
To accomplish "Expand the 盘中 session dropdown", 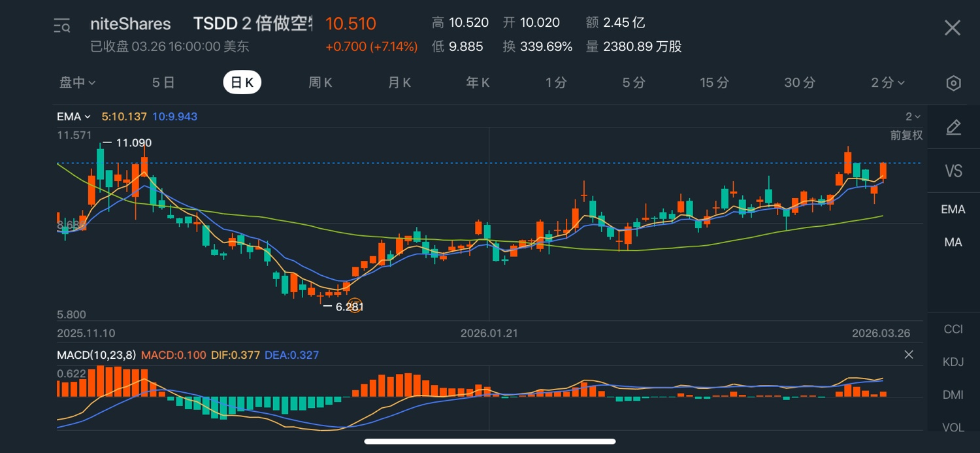I will (x=78, y=83).
